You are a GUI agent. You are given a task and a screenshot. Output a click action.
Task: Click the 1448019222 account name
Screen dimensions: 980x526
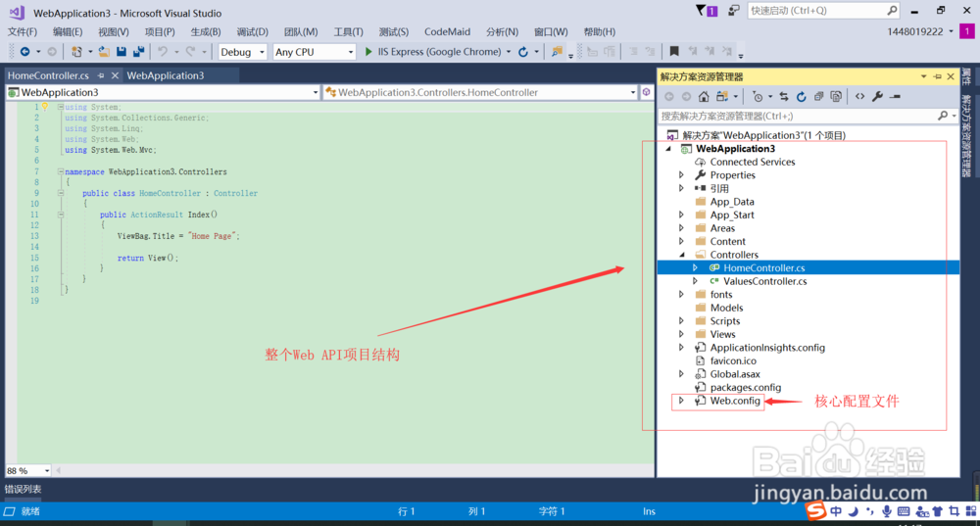[x=915, y=32]
